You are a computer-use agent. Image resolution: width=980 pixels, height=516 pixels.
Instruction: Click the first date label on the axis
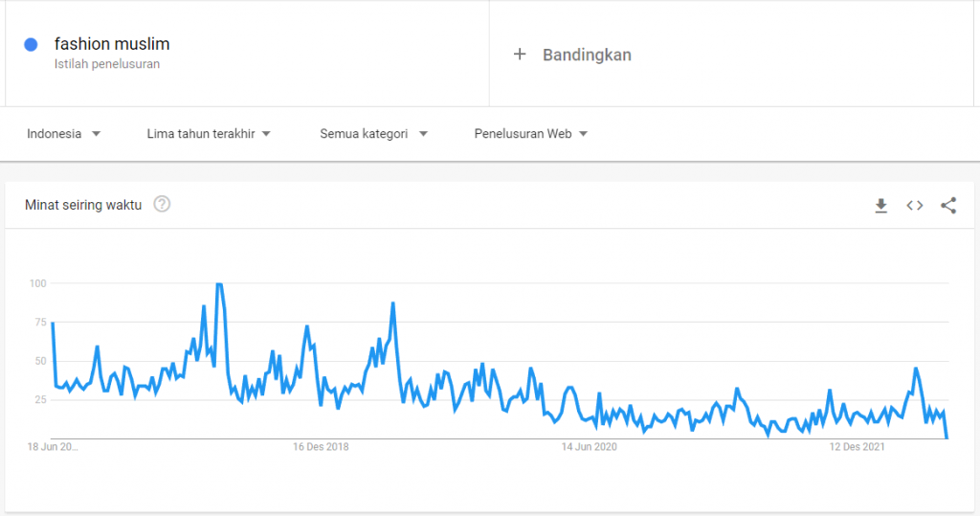(53, 447)
